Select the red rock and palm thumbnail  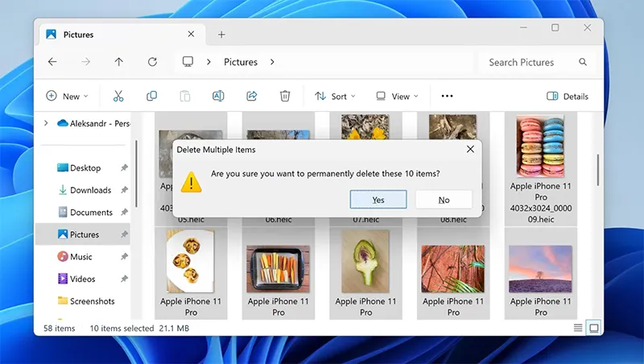click(453, 269)
